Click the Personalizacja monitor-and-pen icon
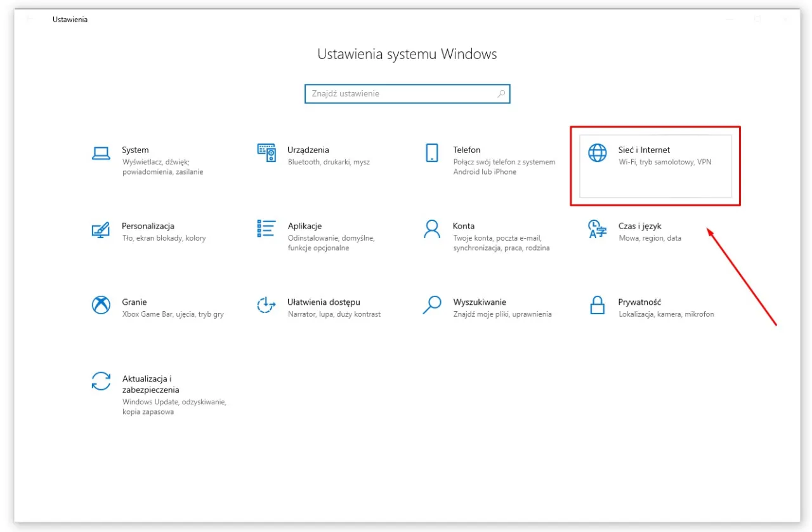 [101, 229]
